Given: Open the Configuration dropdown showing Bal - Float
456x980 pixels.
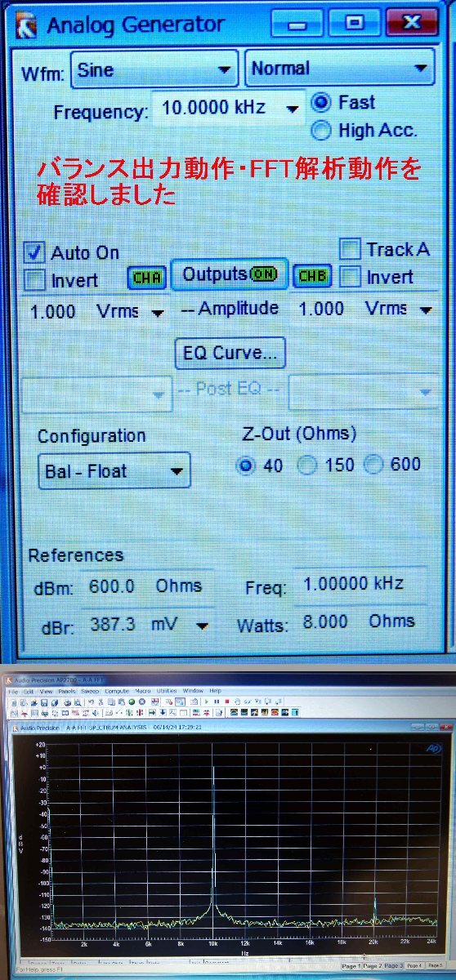Looking at the screenshot, I should (x=114, y=471).
